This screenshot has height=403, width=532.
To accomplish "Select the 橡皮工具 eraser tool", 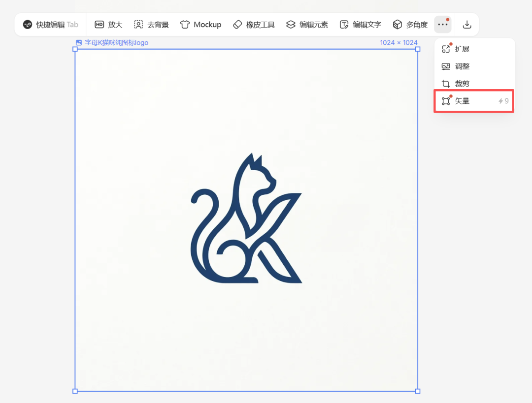I will click(253, 24).
